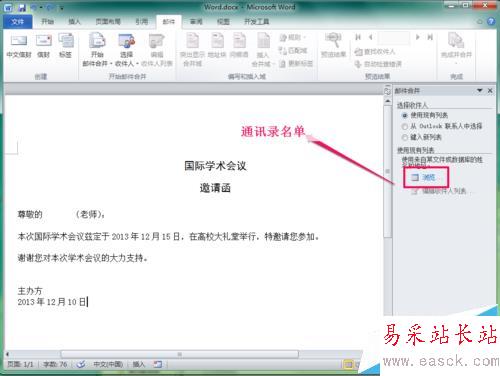Image resolution: width=500 pixels, height=376 pixels.
Task: Click the Browse (浏览) link in task pane
Action: (x=429, y=177)
